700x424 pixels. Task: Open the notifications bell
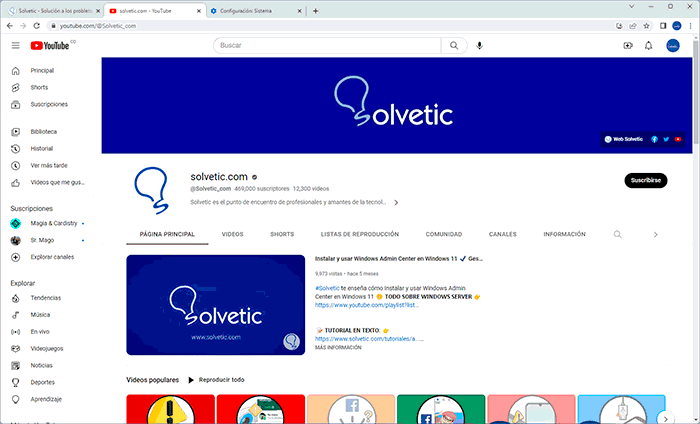pos(649,46)
